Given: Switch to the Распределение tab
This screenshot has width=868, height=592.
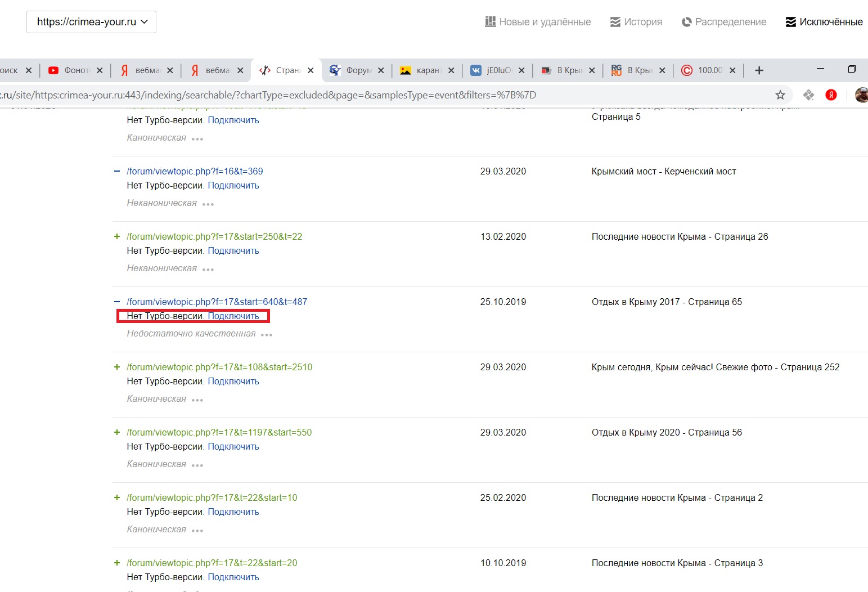Looking at the screenshot, I should (x=724, y=22).
